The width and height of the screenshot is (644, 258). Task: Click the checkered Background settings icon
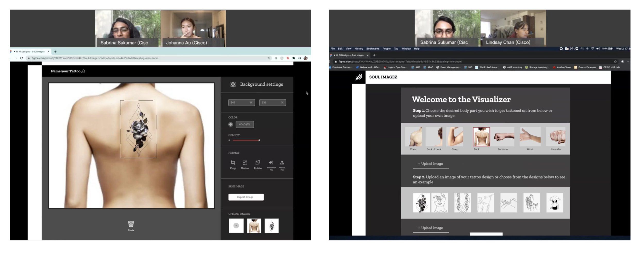[233, 84]
